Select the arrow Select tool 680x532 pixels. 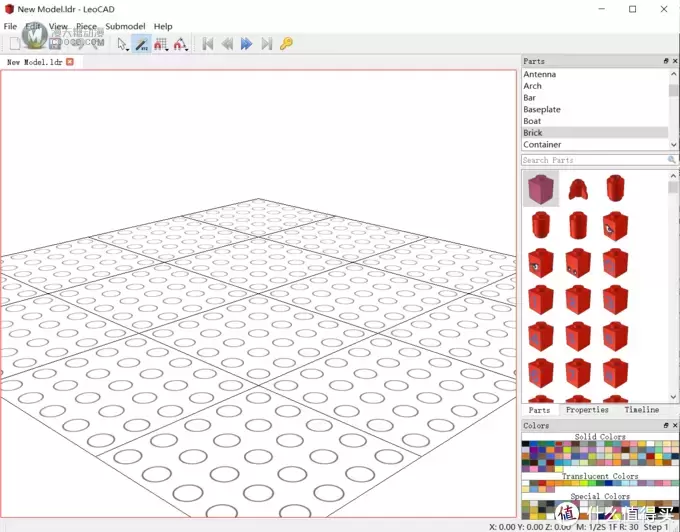point(122,44)
